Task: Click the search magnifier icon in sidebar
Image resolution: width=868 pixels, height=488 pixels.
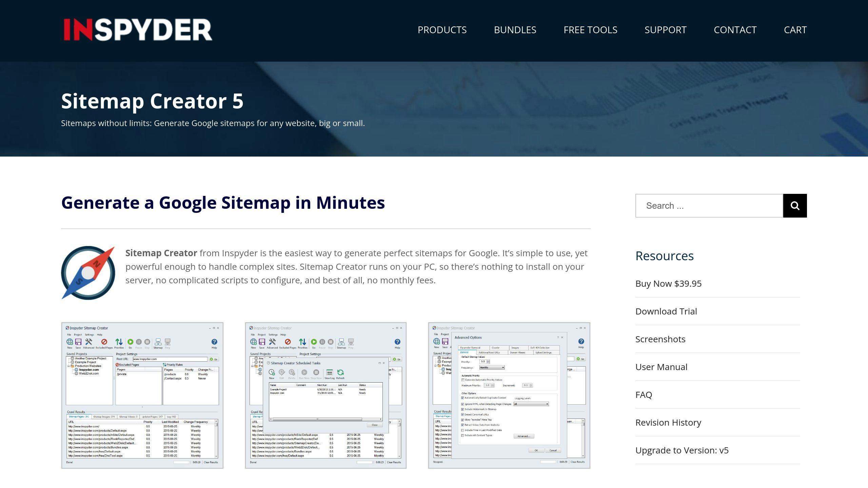Action: tap(795, 206)
